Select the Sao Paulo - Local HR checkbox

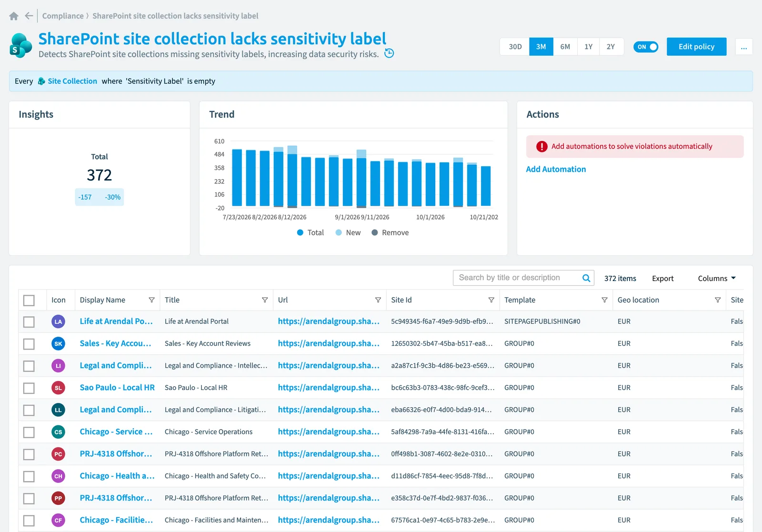pyautogui.click(x=29, y=388)
